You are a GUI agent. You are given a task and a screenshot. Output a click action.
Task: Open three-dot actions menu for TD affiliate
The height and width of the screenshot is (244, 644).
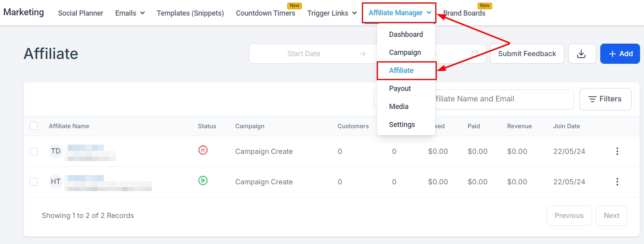pyautogui.click(x=617, y=151)
